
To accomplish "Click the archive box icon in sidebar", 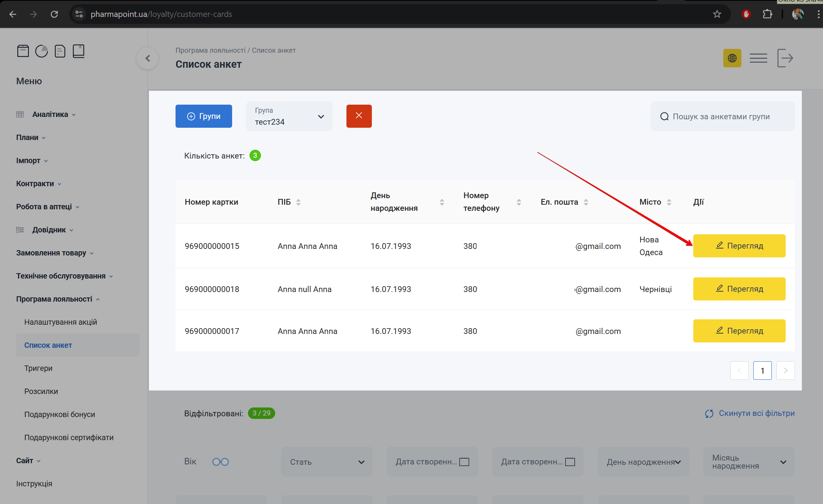I will click(23, 51).
